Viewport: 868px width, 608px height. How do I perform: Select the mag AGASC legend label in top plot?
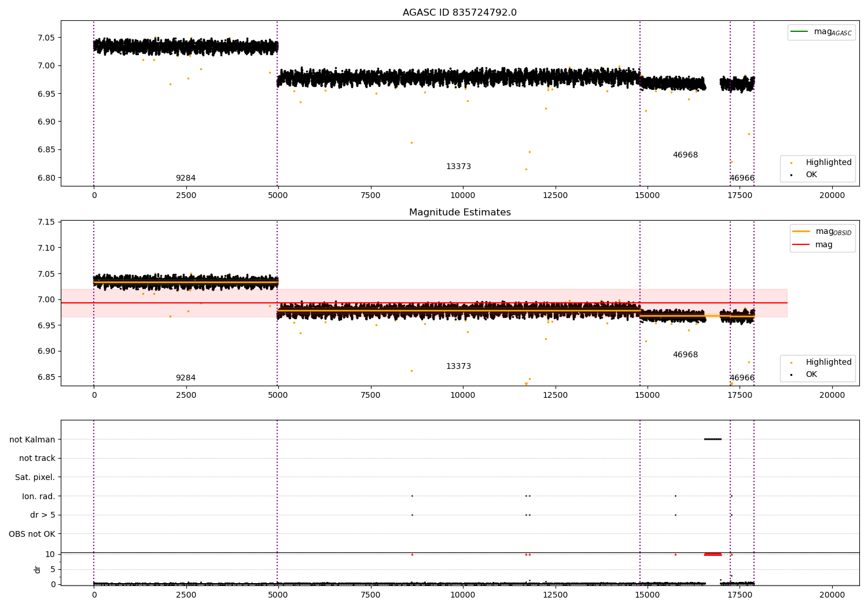click(x=833, y=32)
